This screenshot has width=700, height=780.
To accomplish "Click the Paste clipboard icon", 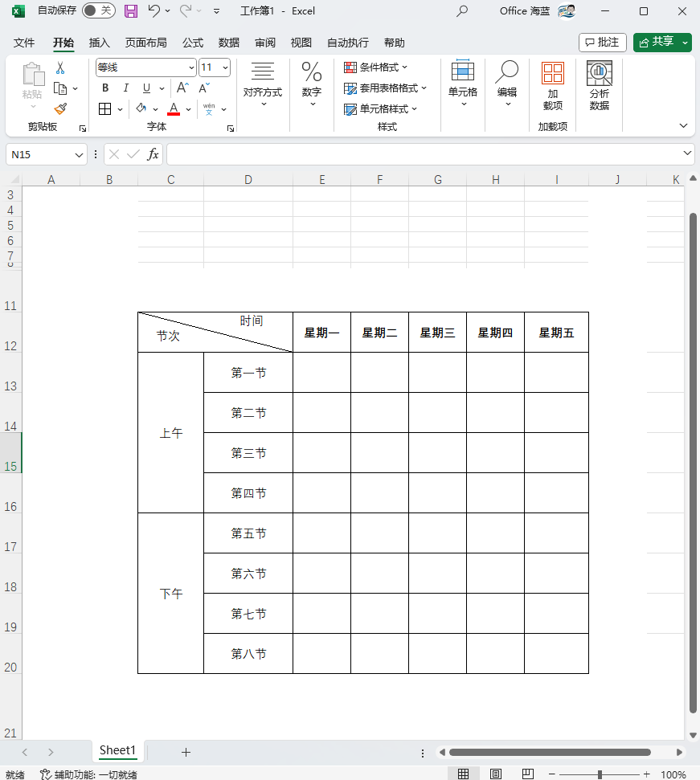I will click(33, 75).
